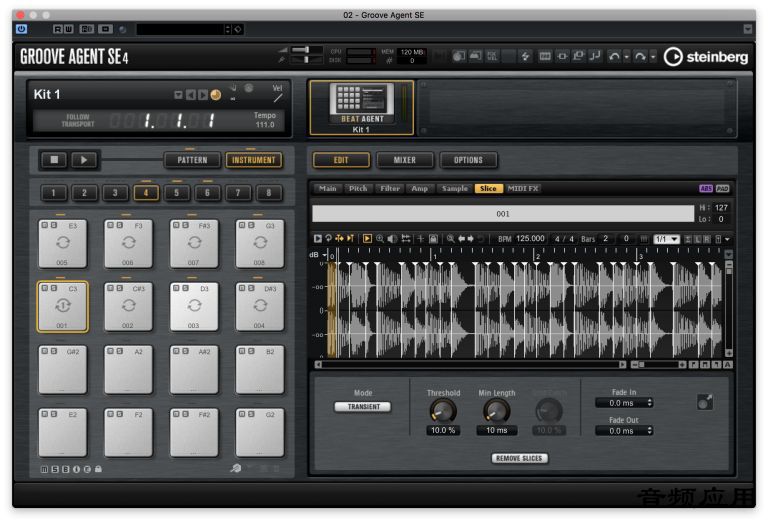Click the master volume slider in top bar
This screenshot has height=523, width=768.
point(306,50)
